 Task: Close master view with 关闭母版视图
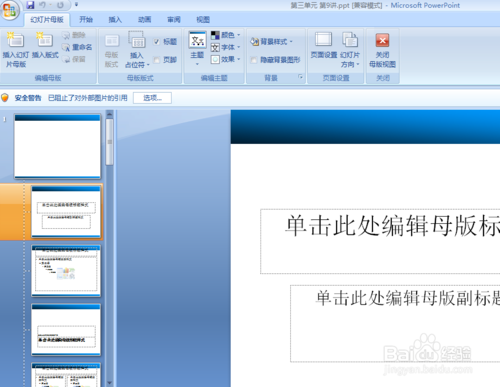click(382, 50)
